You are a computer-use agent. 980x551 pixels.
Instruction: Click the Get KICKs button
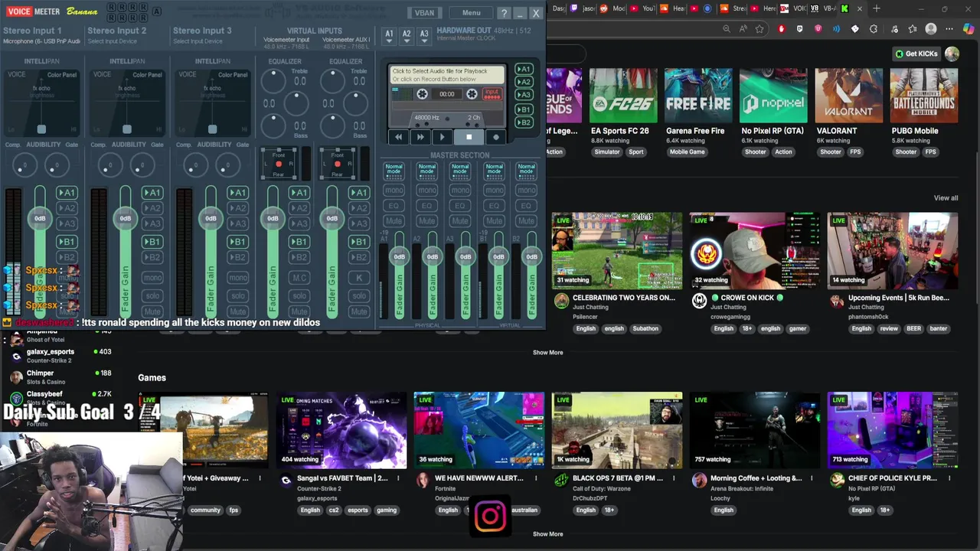916,54
